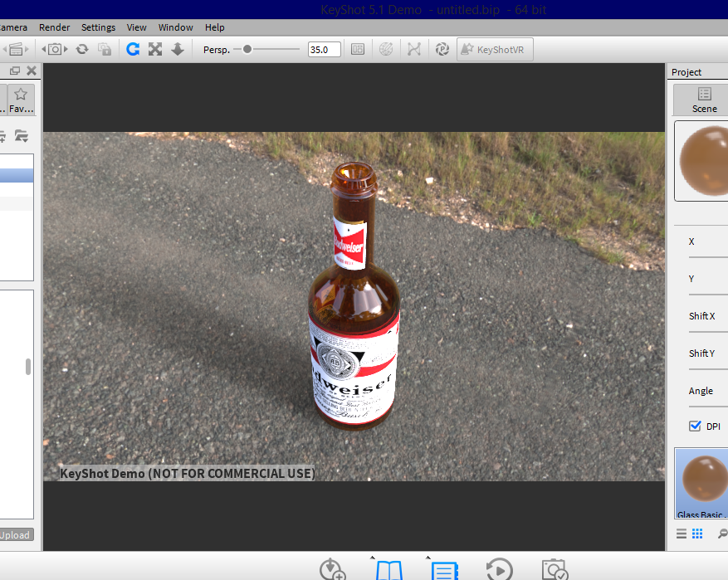Click the perspective value field showing 35.0
The height and width of the screenshot is (580, 728).
(324, 50)
